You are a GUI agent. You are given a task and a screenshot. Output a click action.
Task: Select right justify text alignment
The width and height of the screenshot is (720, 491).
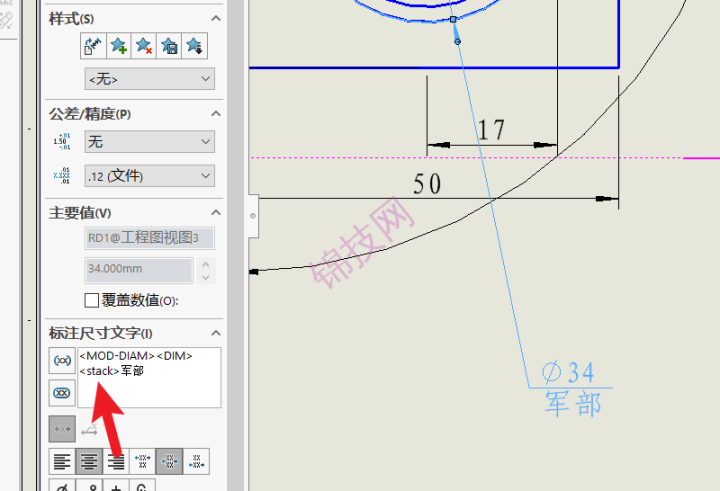[116, 461]
